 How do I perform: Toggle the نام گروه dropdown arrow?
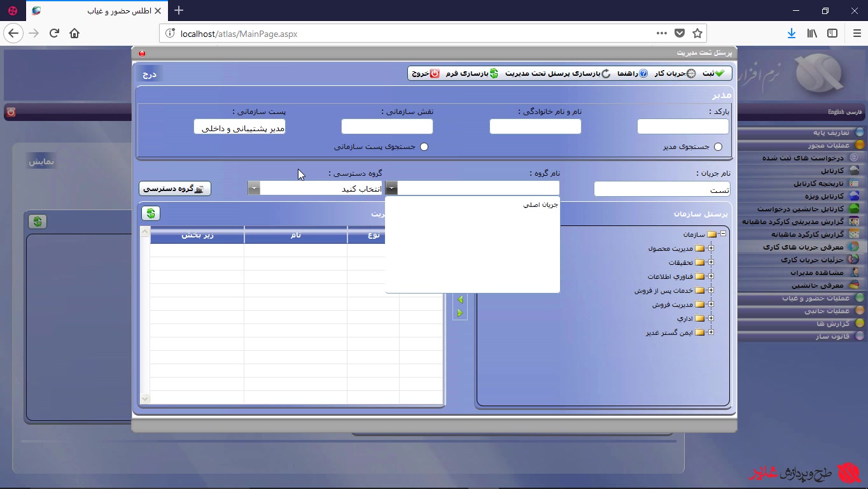(x=392, y=188)
